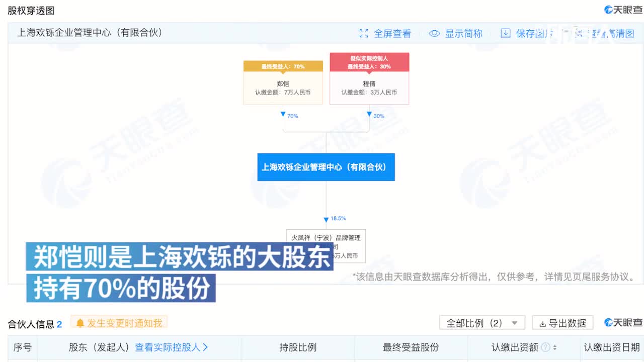Click the chevron next to 查看实际控股人
Screen dimensions: 644x362
205,347
